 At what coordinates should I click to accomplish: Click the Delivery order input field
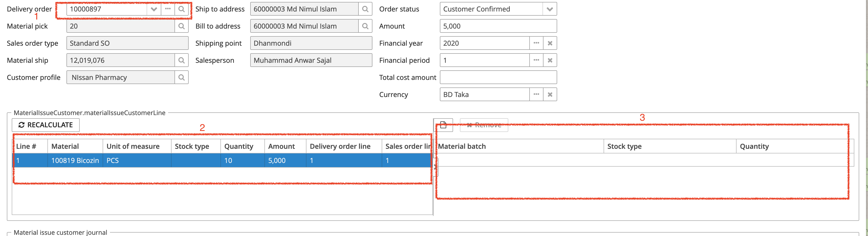(x=107, y=9)
